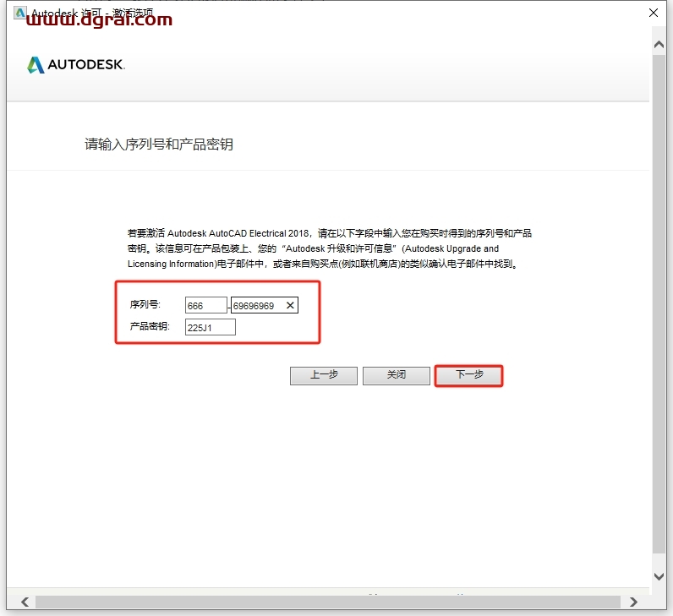Click the 下一步 (Next) button

click(x=468, y=375)
